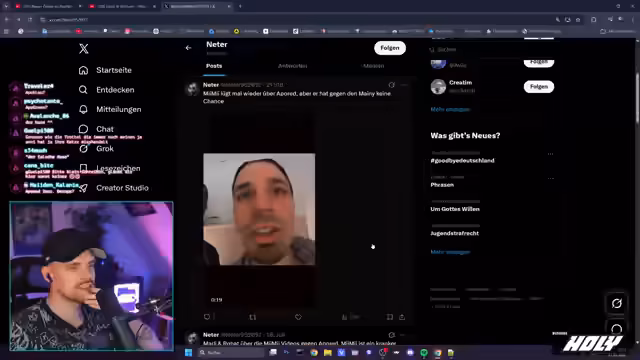Like the MiiMii video post
This screenshot has height=360, width=640.
(298, 317)
